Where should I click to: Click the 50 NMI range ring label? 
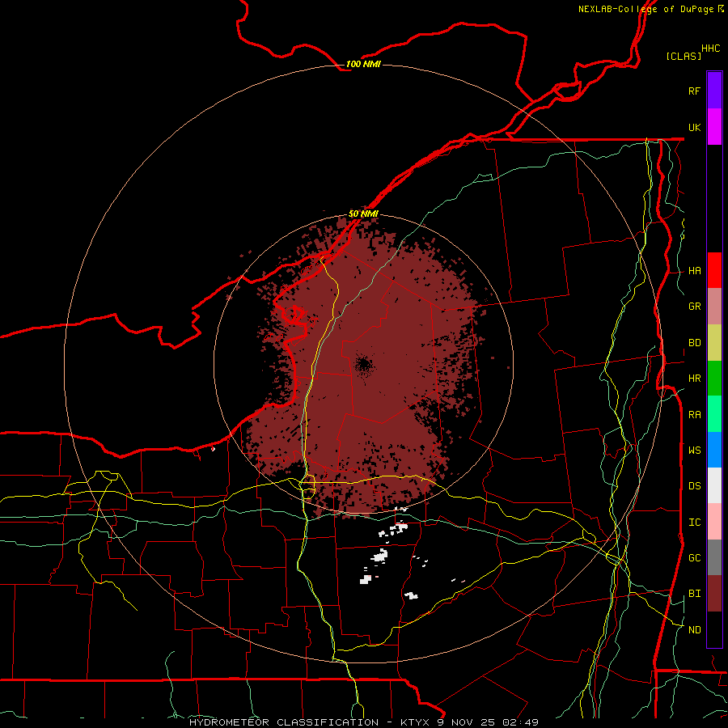coord(363,214)
